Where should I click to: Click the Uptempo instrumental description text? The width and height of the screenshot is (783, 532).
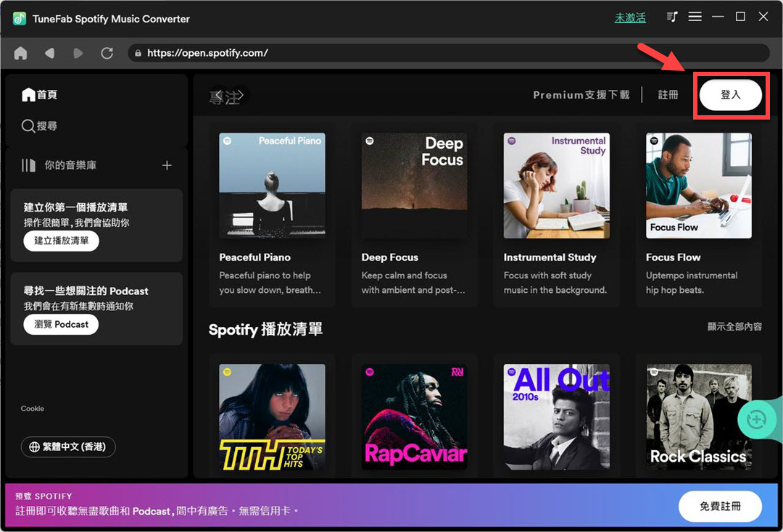pyautogui.click(x=692, y=283)
